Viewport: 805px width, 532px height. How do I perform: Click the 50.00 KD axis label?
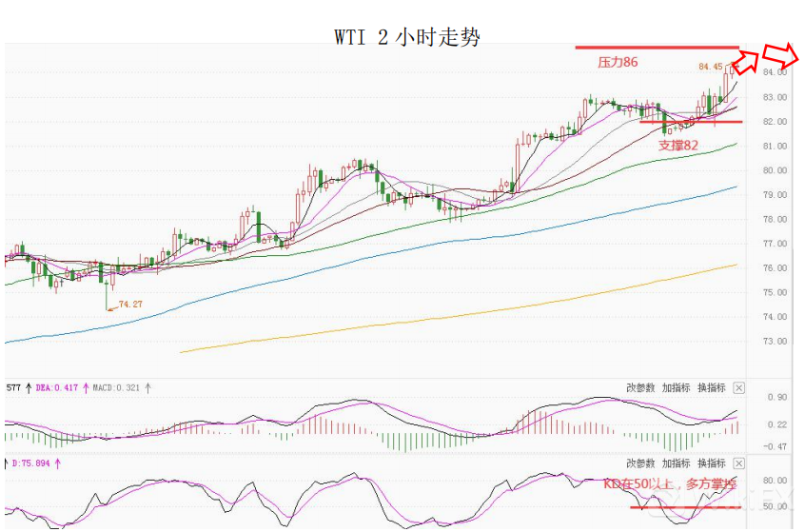775,507
